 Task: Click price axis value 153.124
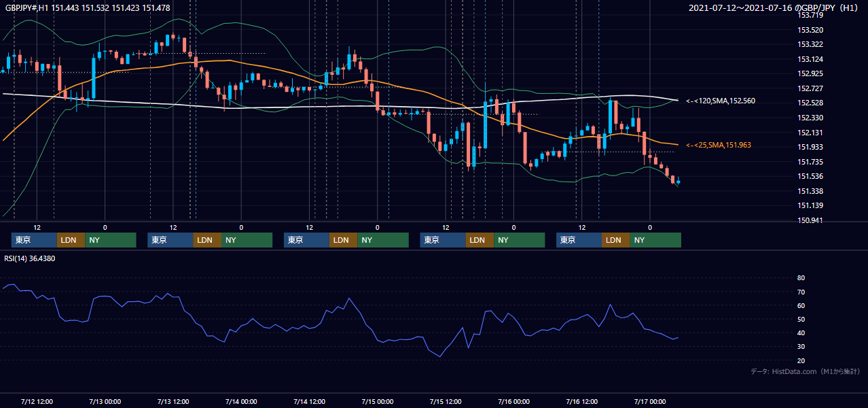(x=810, y=59)
